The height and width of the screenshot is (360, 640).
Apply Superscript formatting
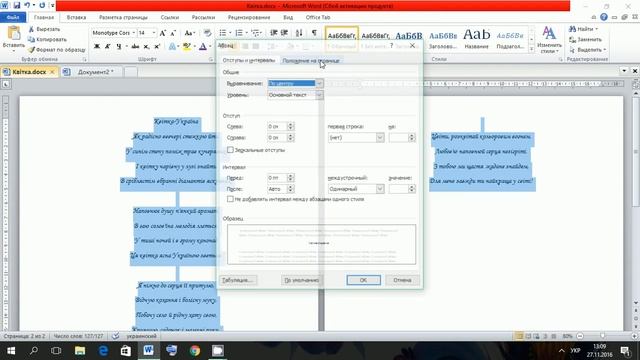(157, 47)
